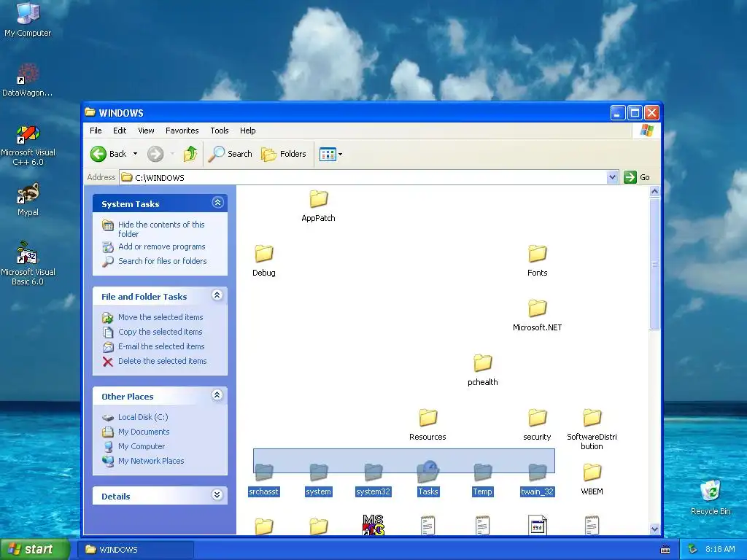Go to Local Disk (C:) in Other Places
The image size is (747, 560).
[x=143, y=417]
